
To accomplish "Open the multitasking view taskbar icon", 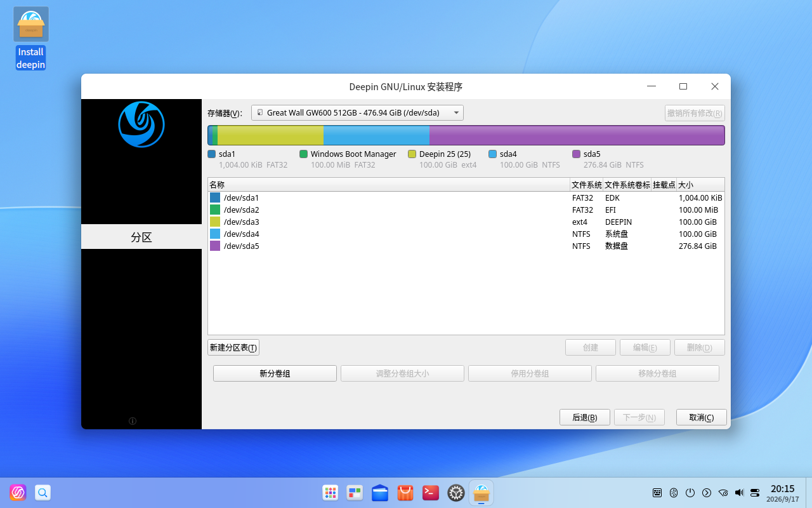I will [355, 493].
